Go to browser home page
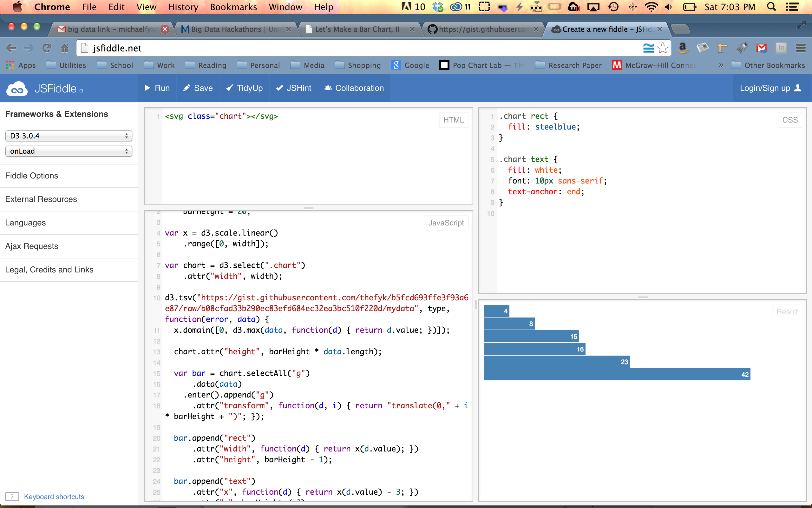 coord(64,48)
